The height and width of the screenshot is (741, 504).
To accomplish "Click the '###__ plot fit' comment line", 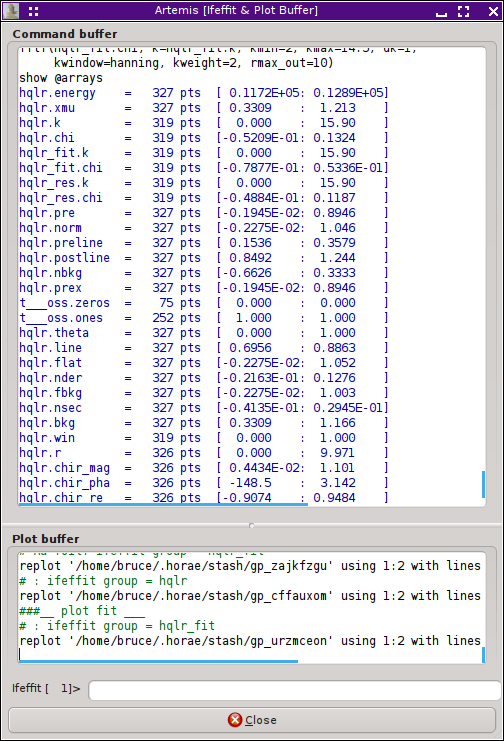I will point(82,611).
